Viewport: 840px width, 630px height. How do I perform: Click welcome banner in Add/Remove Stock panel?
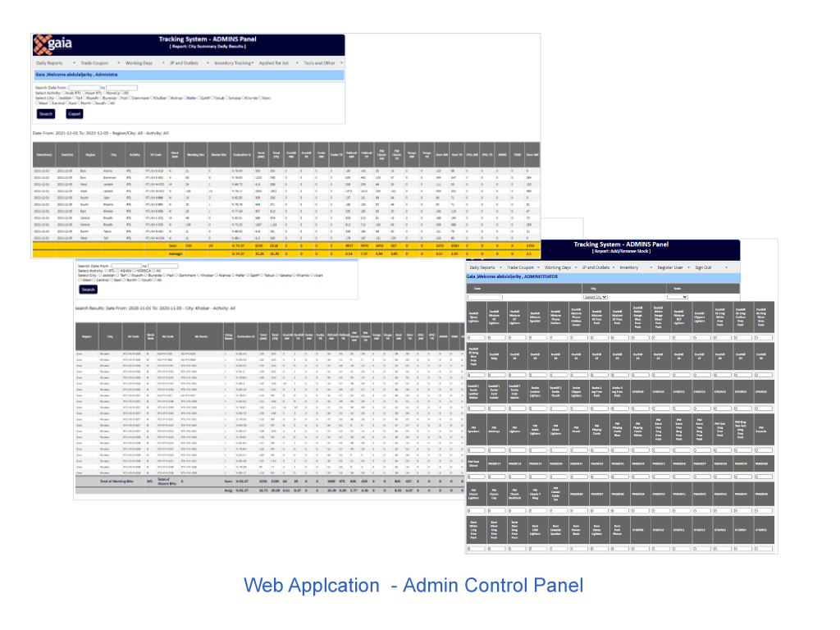point(603,277)
